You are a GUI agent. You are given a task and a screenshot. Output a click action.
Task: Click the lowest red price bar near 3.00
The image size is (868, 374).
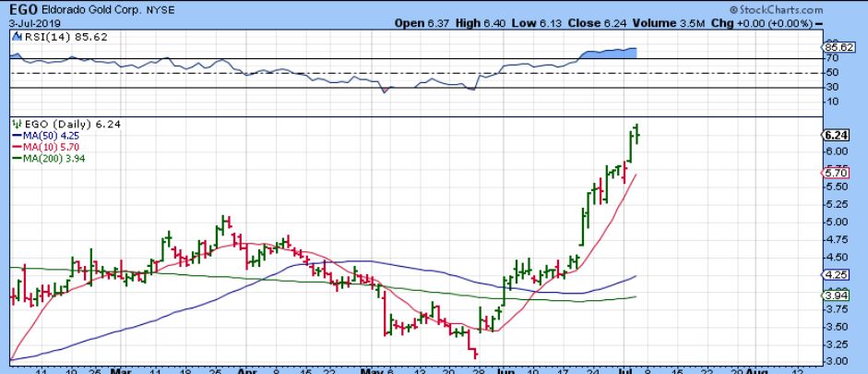[x=476, y=354]
